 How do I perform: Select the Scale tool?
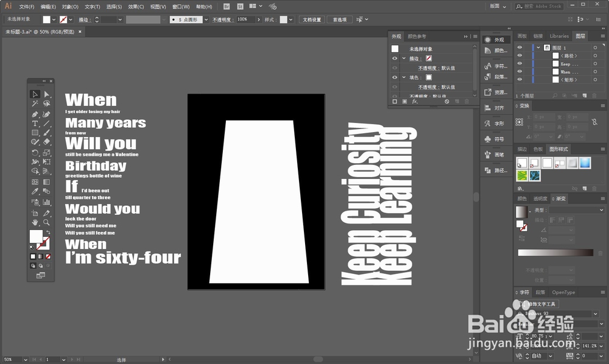pyautogui.click(x=47, y=153)
